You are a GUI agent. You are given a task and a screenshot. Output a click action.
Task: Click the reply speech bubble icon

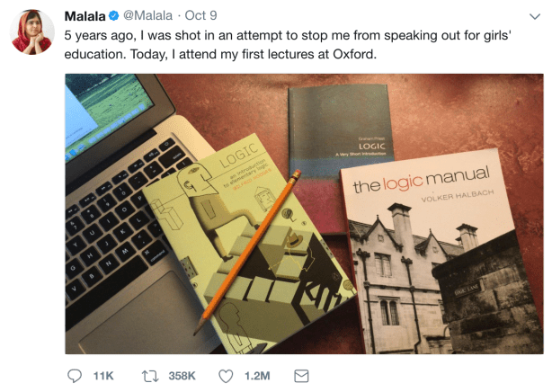click(x=76, y=375)
